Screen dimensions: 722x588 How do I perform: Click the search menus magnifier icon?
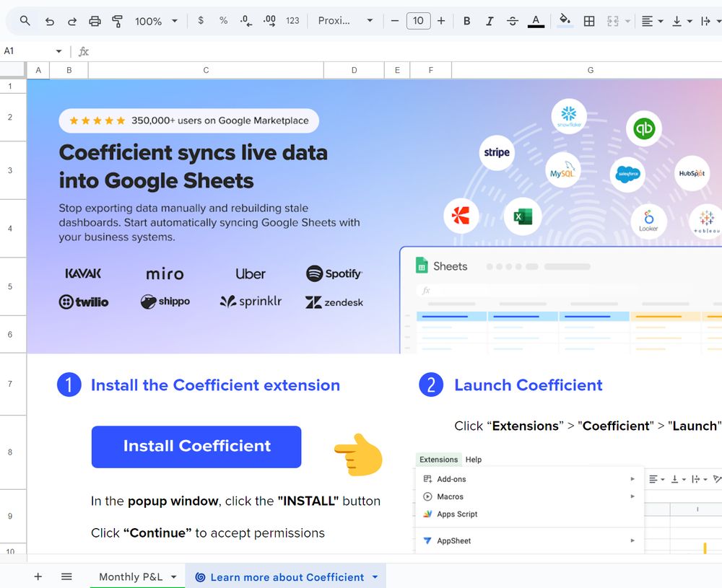click(25, 21)
